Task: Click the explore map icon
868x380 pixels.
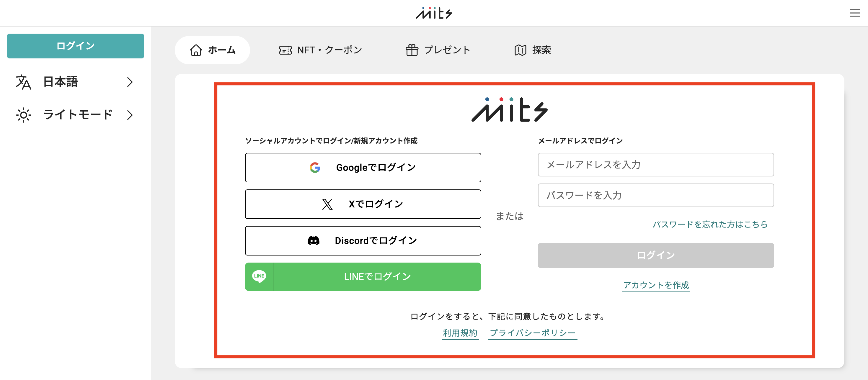Action: click(x=520, y=50)
